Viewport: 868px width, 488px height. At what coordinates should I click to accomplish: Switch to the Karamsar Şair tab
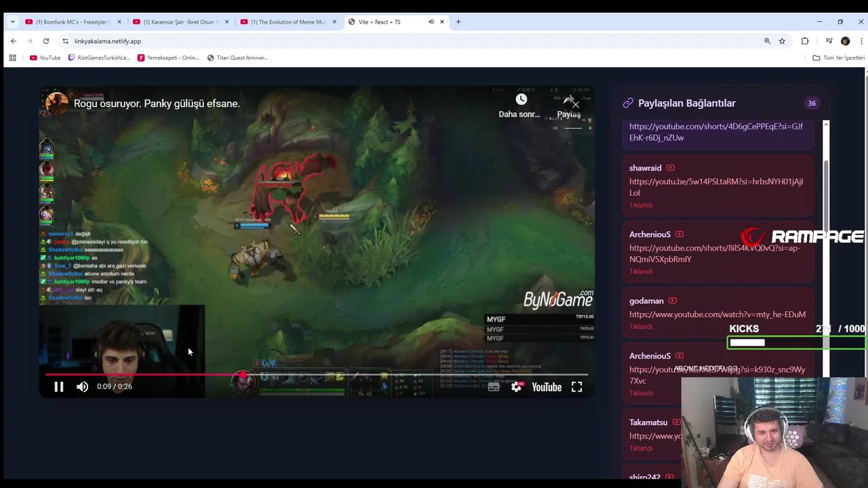[x=180, y=22]
